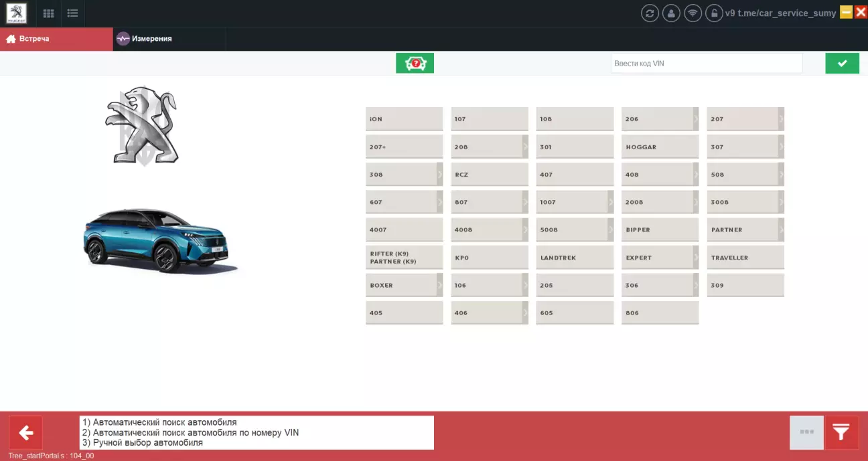This screenshot has height=461, width=868.
Task: Choose the TRAVELLER model
Action: [x=745, y=258]
